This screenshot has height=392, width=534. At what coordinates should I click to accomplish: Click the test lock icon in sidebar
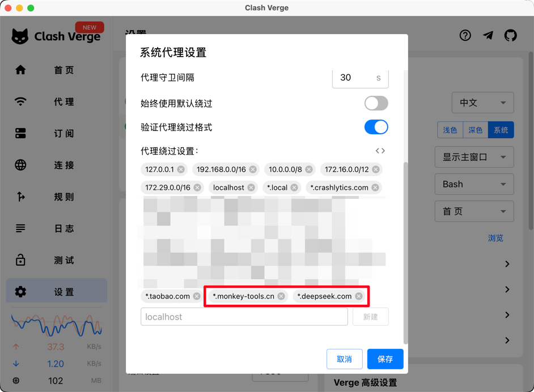[20, 259]
